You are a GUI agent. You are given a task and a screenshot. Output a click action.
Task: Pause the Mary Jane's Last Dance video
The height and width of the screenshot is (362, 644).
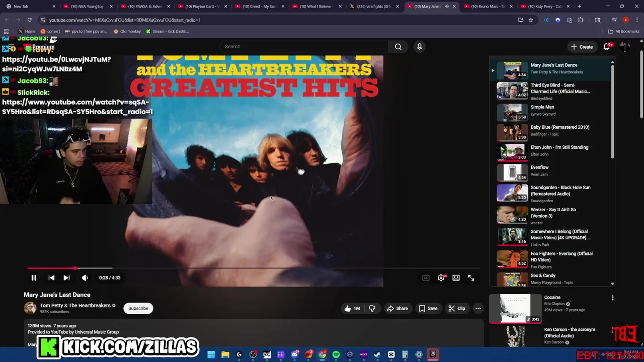tap(34, 278)
